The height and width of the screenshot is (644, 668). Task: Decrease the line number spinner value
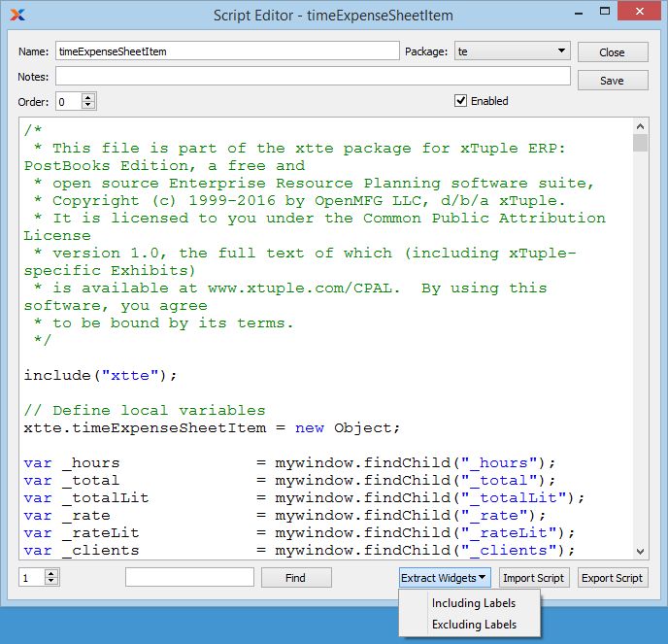point(51,582)
